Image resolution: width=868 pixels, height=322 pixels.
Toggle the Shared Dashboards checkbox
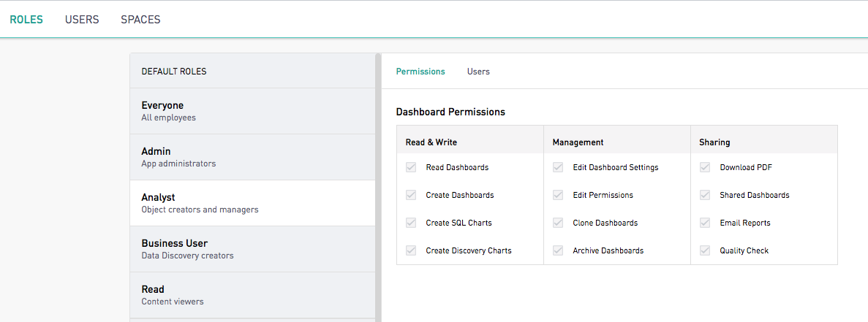[x=705, y=195]
